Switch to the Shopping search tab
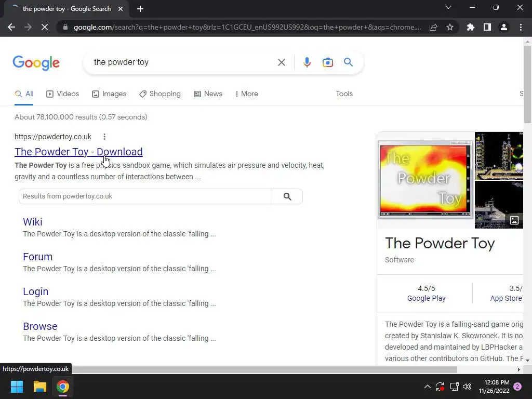 pos(160,94)
